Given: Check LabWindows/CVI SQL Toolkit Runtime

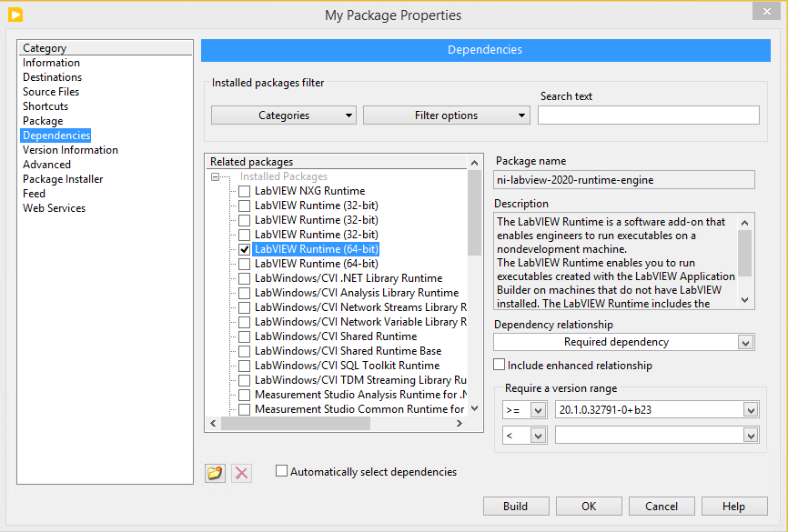Looking at the screenshot, I should (x=244, y=365).
